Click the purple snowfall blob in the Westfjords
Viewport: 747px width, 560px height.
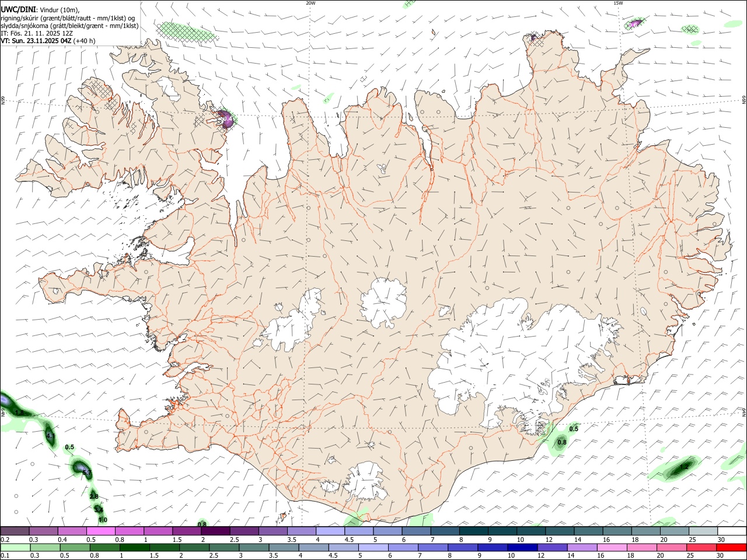tap(225, 118)
